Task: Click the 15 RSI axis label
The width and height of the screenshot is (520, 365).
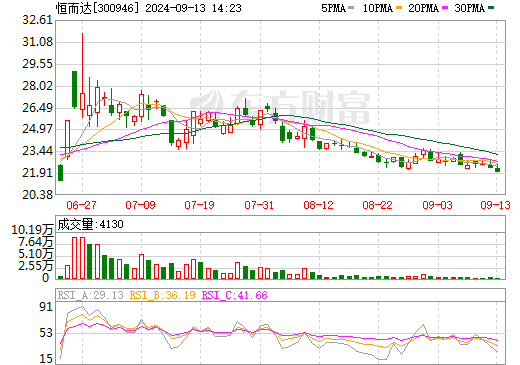Action: 46,359
